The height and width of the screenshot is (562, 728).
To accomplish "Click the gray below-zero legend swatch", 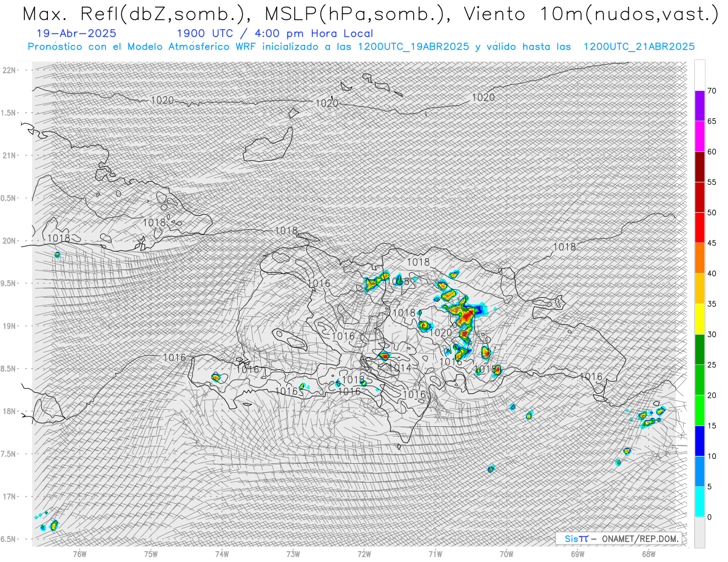I will click(x=699, y=532).
